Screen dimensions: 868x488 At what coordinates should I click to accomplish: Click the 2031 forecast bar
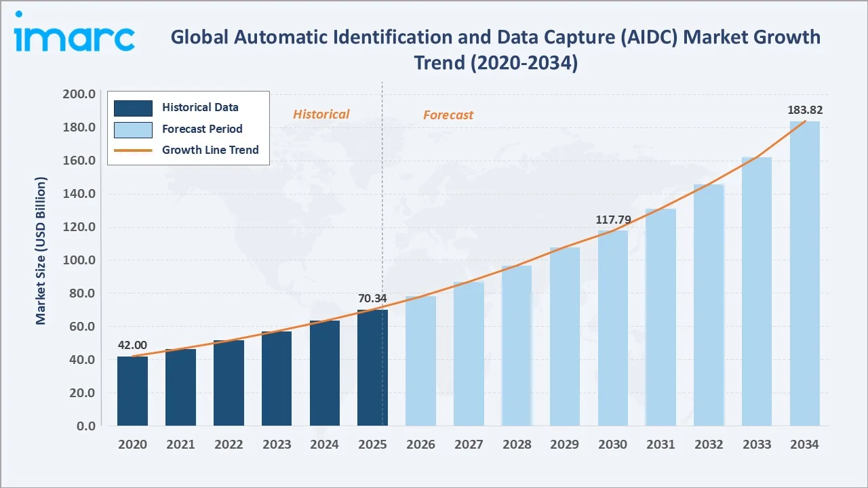(x=660, y=317)
